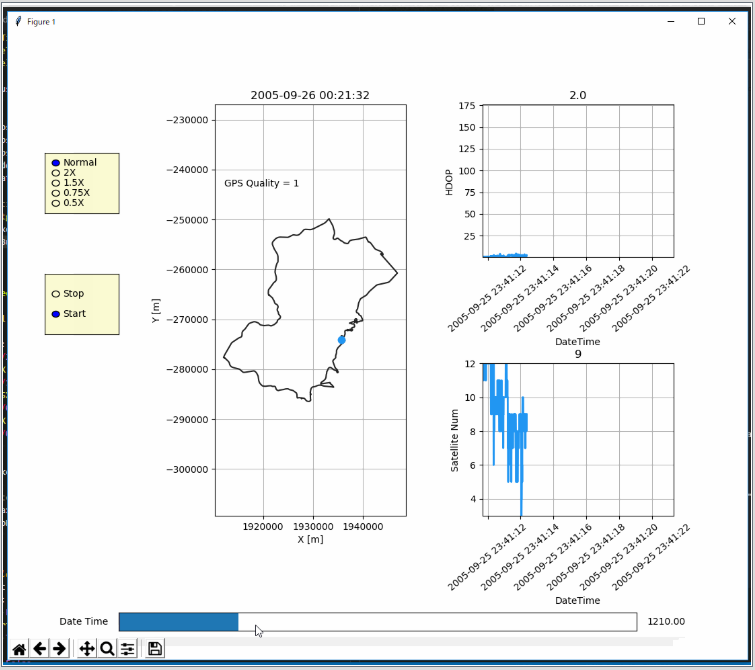The image size is (755, 670).
Task: Click the 1210.00 slider value
Action: coord(666,621)
